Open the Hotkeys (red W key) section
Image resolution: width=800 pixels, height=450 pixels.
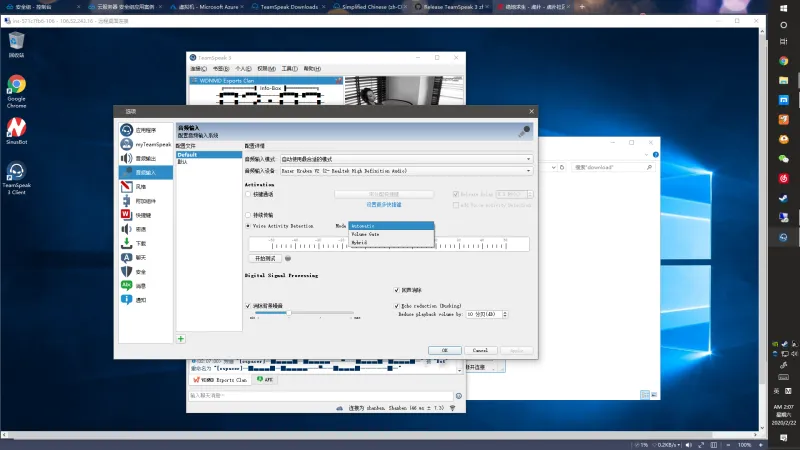point(145,215)
